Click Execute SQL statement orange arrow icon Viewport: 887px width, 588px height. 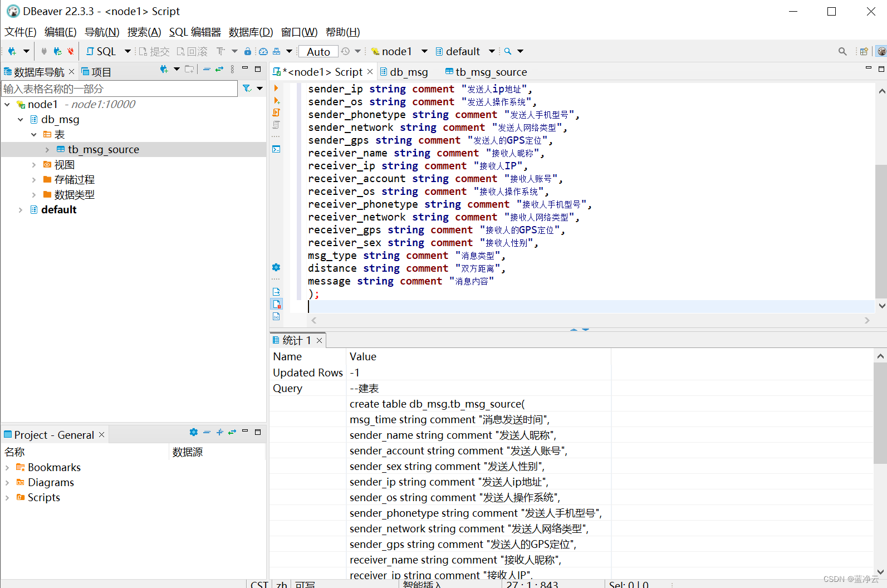[x=276, y=88]
